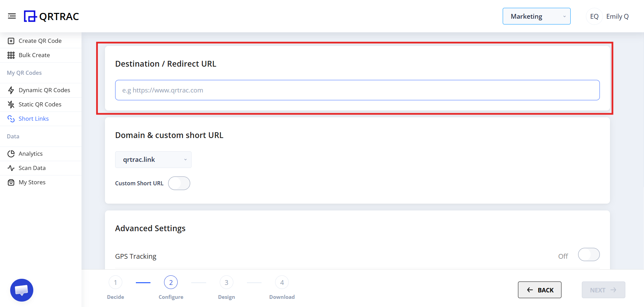Image resolution: width=644 pixels, height=307 pixels.
Task: Turn on GPS Tracking
Action: pos(589,254)
